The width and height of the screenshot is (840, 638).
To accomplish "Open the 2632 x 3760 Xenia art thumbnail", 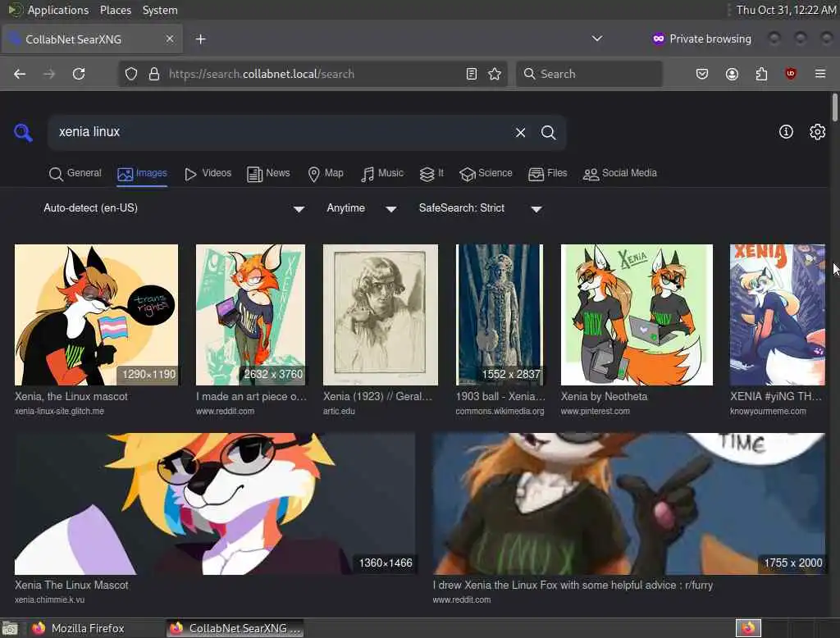I will [x=251, y=315].
